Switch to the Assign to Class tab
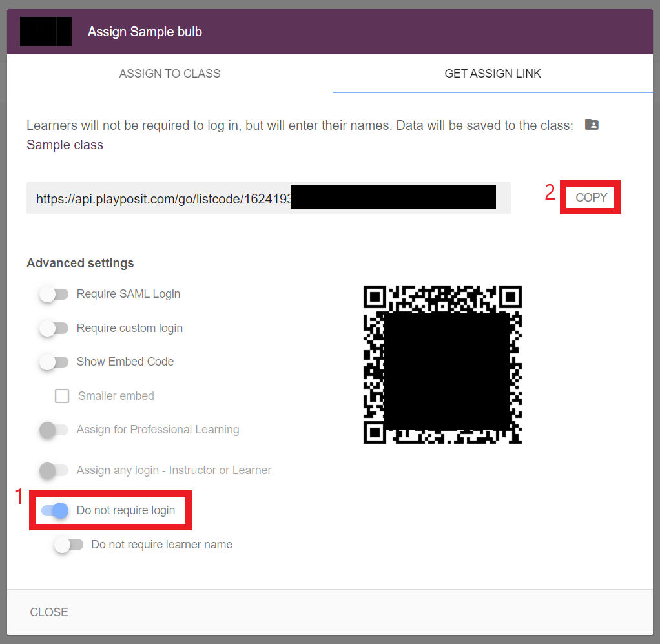Viewport: 660px width, 644px height. (170, 73)
